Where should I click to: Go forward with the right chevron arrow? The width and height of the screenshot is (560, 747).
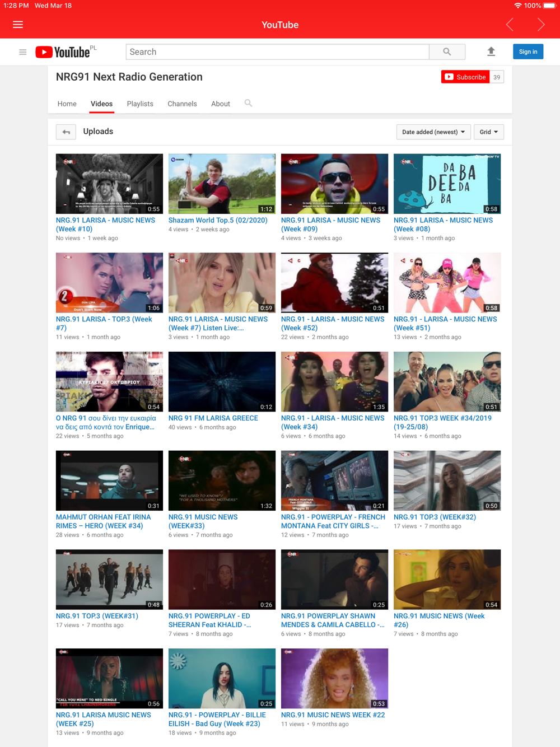541,25
